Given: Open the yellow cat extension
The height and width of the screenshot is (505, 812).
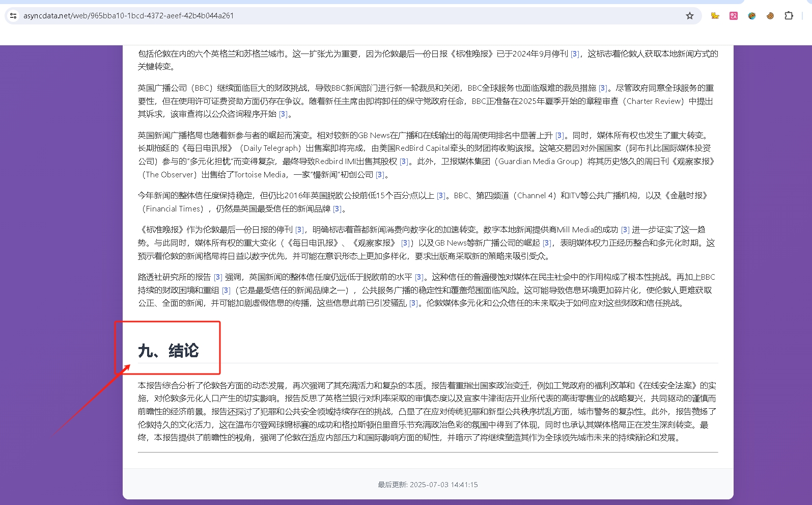Looking at the screenshot, I should (x=715, y=16).
